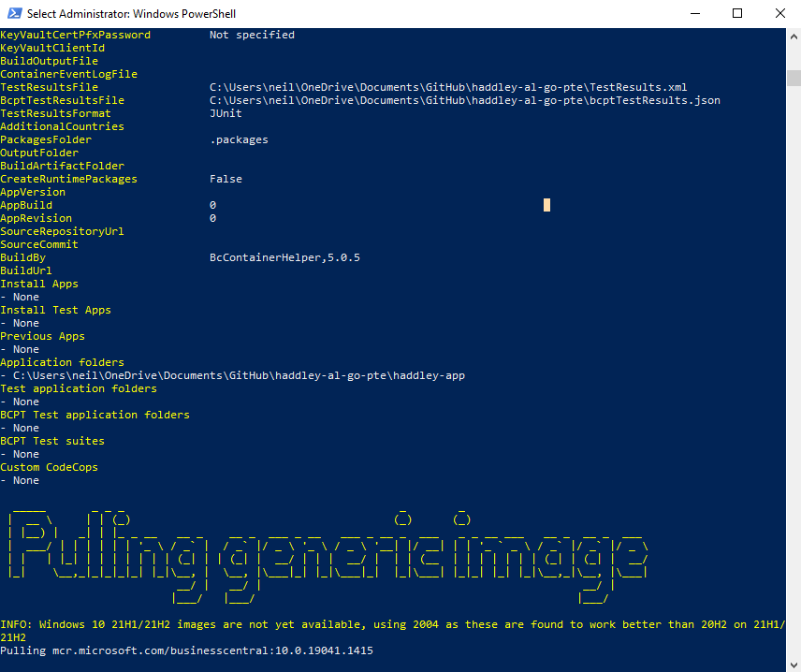Click the 'AdditionalCountries' line
This screenshot has width=801, height=672.
(63, 126)
